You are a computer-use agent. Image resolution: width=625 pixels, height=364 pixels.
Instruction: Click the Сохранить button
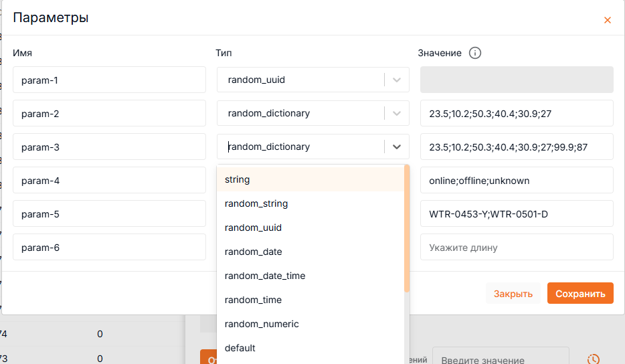click(579, 294)
